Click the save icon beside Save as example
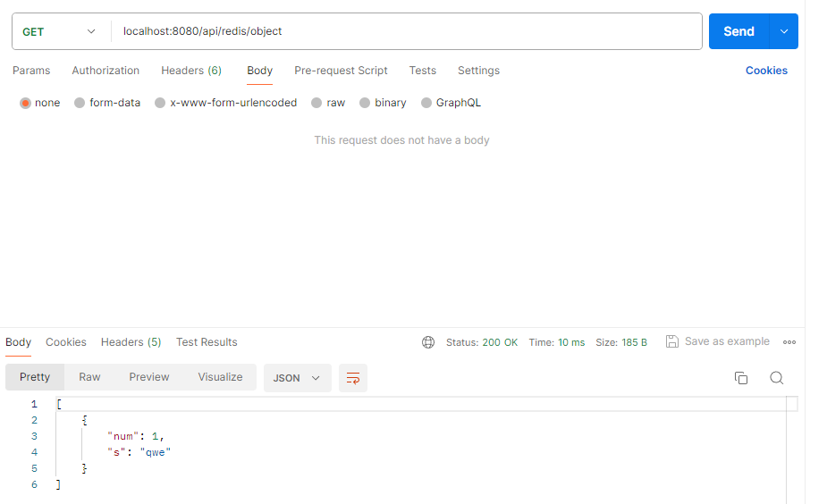This screenshot has width=827, height=504. click(672, 341)
